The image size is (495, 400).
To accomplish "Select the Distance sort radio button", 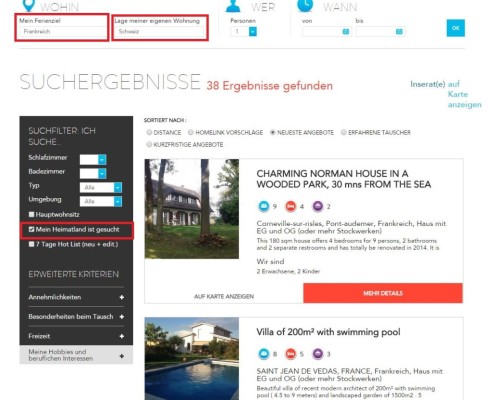I will tap(149, 132).
